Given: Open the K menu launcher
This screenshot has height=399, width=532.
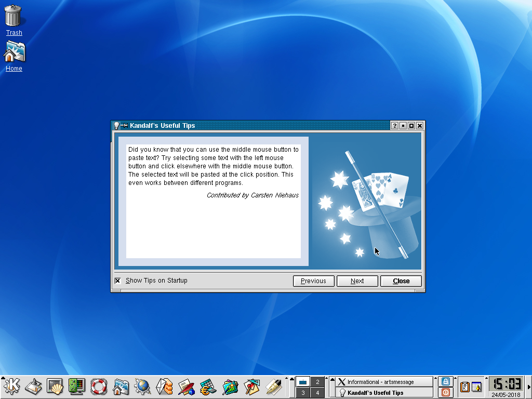Looking at the screenshot, I should [12, 387].
